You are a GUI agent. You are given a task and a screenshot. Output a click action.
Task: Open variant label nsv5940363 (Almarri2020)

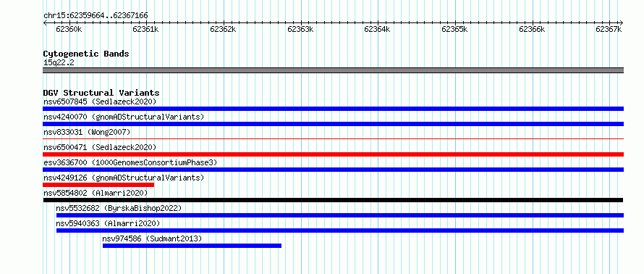click(x=108, y=223)
